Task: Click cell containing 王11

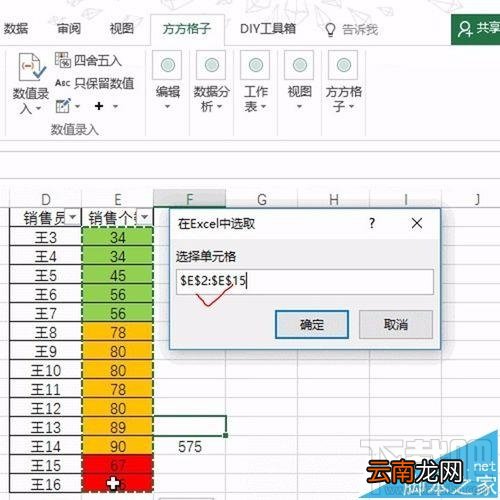Action: [46, 389]
